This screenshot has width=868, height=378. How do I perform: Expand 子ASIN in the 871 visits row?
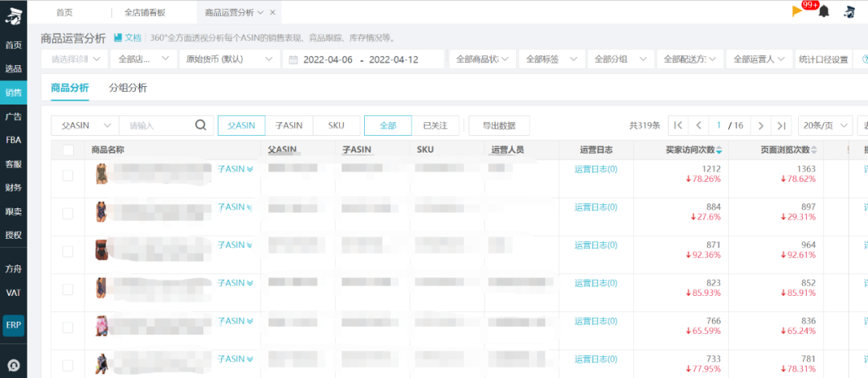coord(235,245)
